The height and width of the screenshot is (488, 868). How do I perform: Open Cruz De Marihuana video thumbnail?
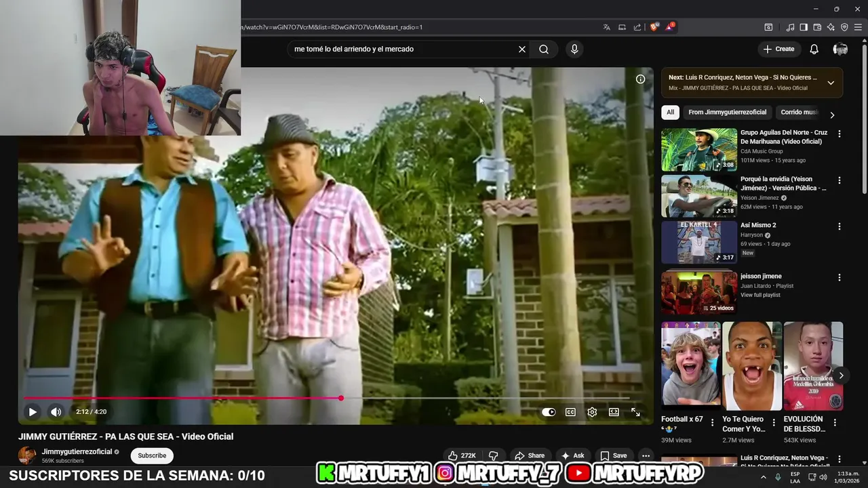(699, 150)
